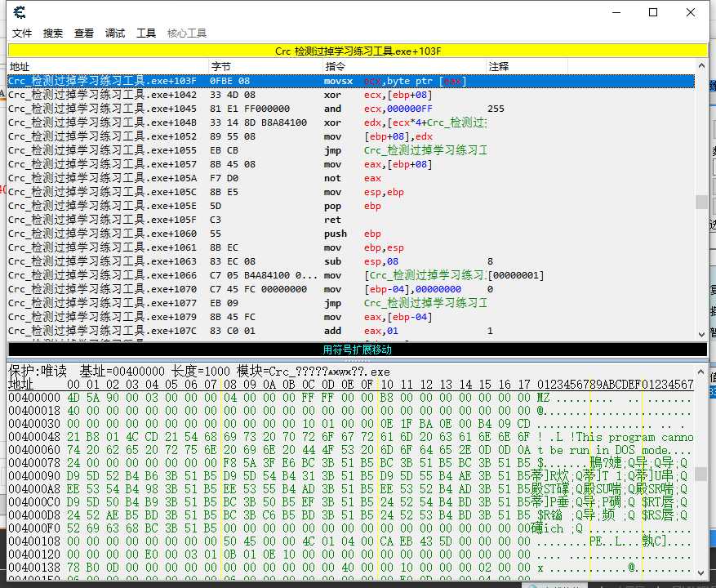
Task: Click the Cheat Engine logo icon
Action: (x=20, y=12)
